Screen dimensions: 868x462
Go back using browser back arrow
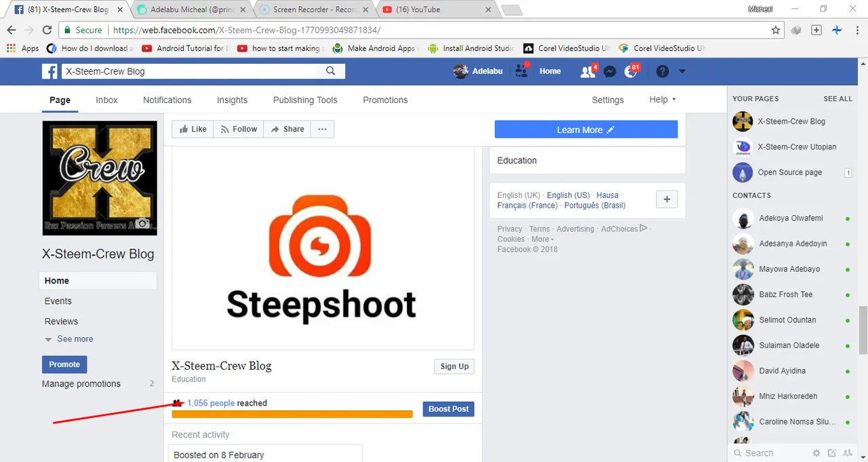coord(12,31)
